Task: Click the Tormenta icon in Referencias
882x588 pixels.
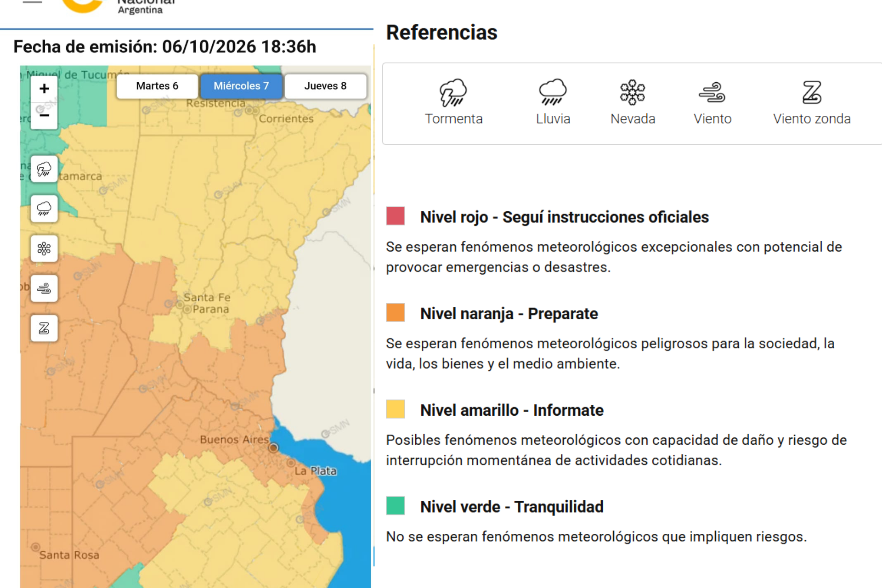Action: pos(453,92)
